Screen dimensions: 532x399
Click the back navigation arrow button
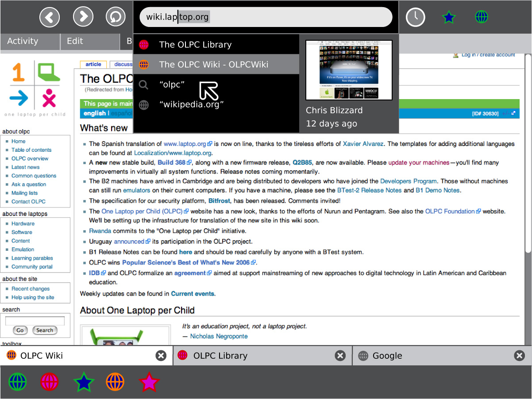pyautogui.click(x=50, y=17)
